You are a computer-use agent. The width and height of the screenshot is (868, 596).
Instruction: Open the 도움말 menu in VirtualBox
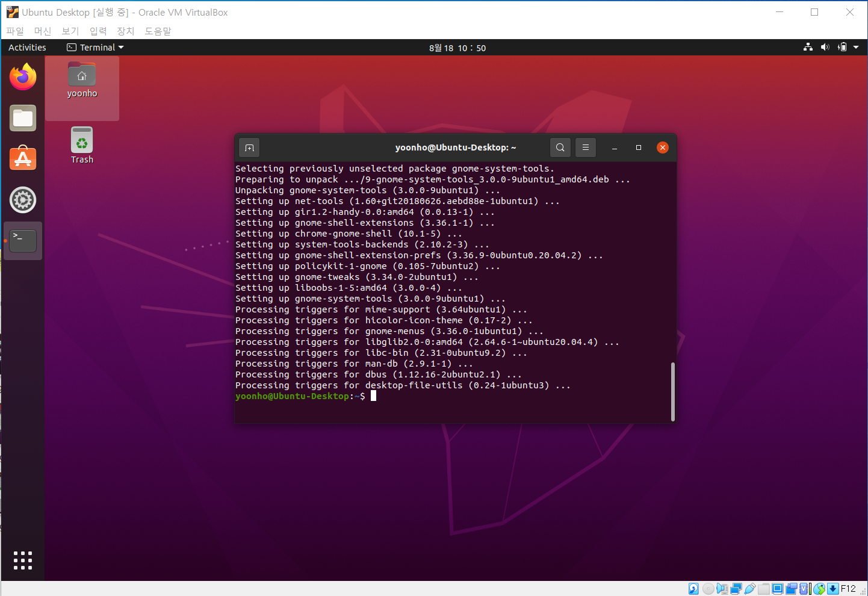158,31
